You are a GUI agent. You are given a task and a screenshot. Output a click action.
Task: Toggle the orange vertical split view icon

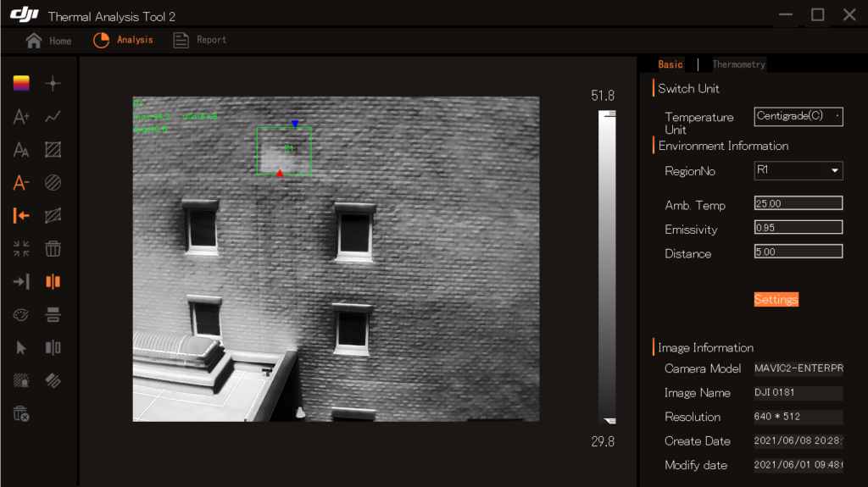tap(53, 282)
